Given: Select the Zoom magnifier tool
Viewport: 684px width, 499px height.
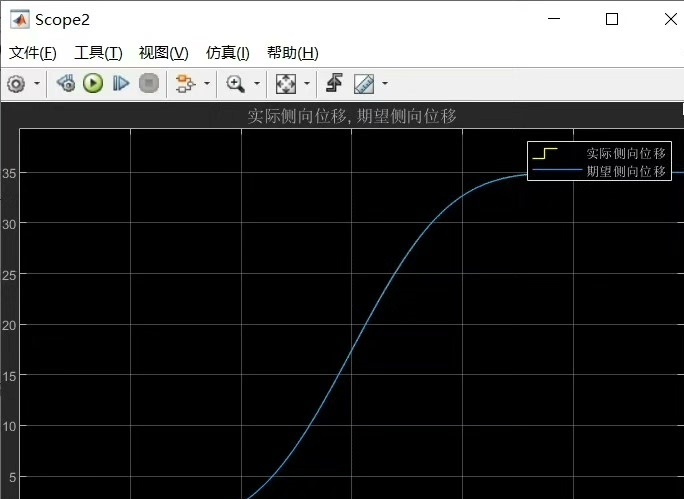Looking at the screenshot, I should pyautogui.click(x=236, y=83).
